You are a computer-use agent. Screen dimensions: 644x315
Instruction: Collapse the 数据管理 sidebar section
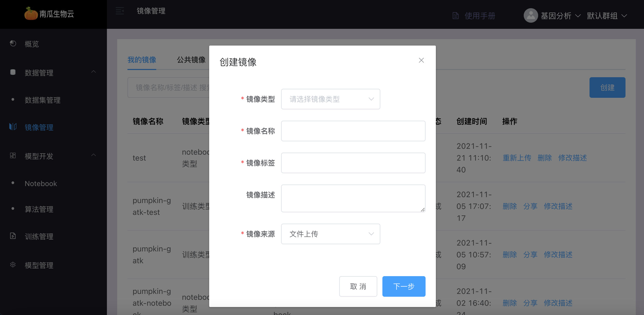(94, 72)
